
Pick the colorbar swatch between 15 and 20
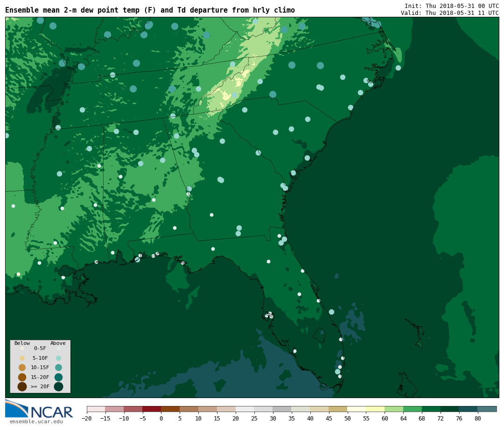[227, 409]
